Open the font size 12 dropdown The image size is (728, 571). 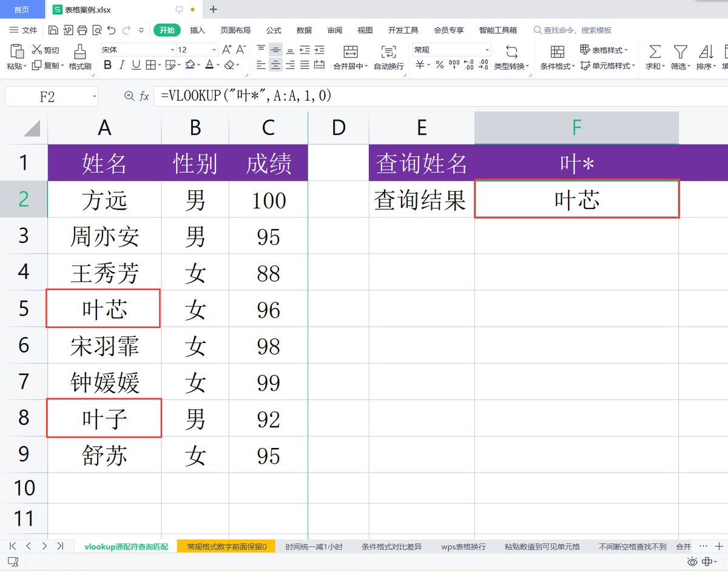point(214,50)
